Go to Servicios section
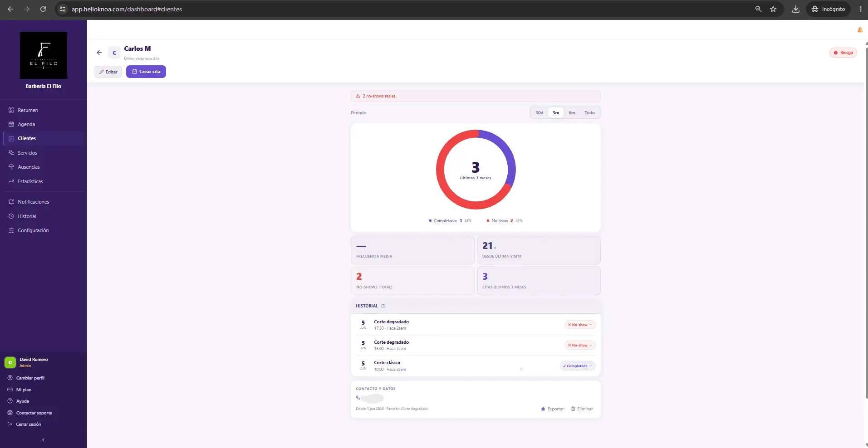This screenshot has width=868, height=448. coord(44,153)
